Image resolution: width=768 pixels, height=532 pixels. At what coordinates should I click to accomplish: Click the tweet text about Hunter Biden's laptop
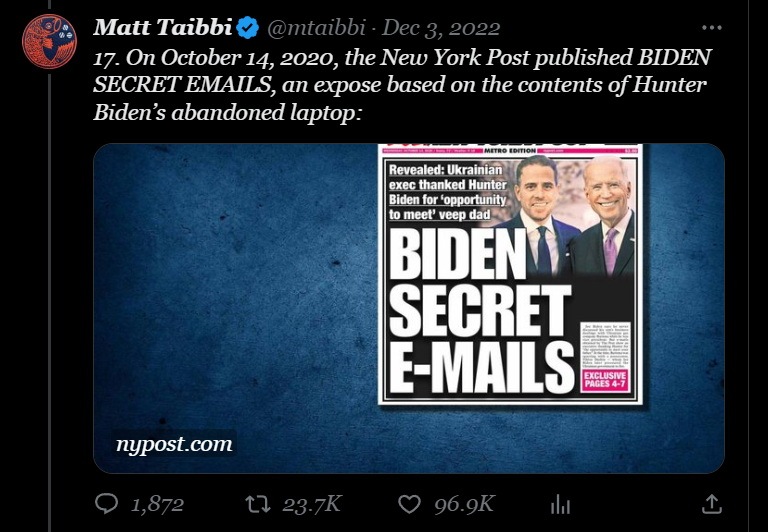(402, 85)
